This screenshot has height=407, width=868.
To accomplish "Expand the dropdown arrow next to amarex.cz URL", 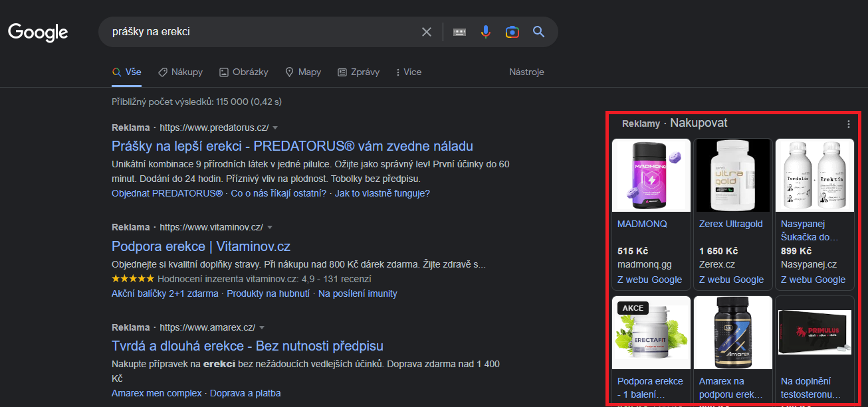I will pyautogui.click(x=262, y=327).
